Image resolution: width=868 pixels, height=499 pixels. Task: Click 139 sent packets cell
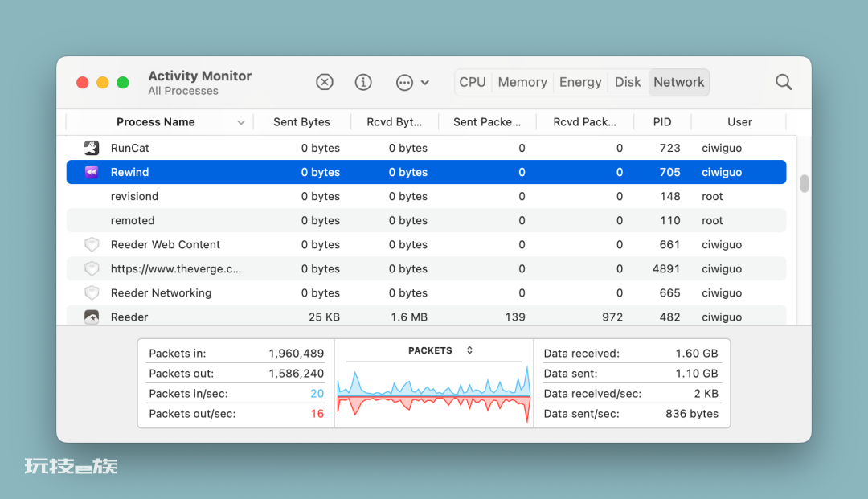515,317
